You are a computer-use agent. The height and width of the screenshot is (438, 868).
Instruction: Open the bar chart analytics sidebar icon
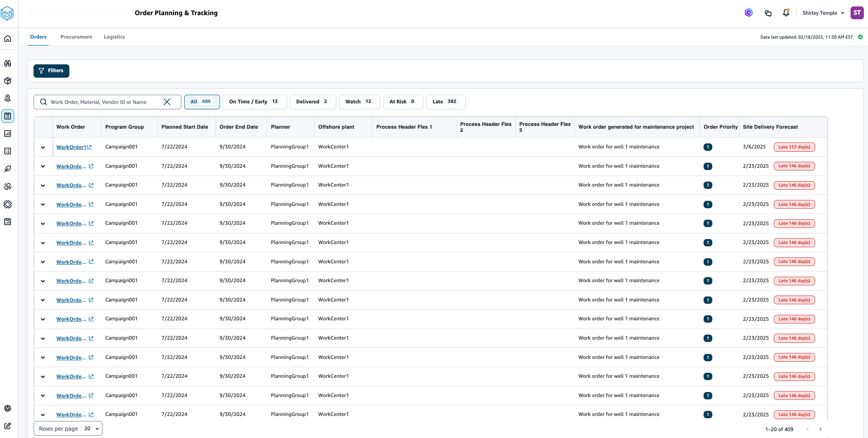(8, 134)
